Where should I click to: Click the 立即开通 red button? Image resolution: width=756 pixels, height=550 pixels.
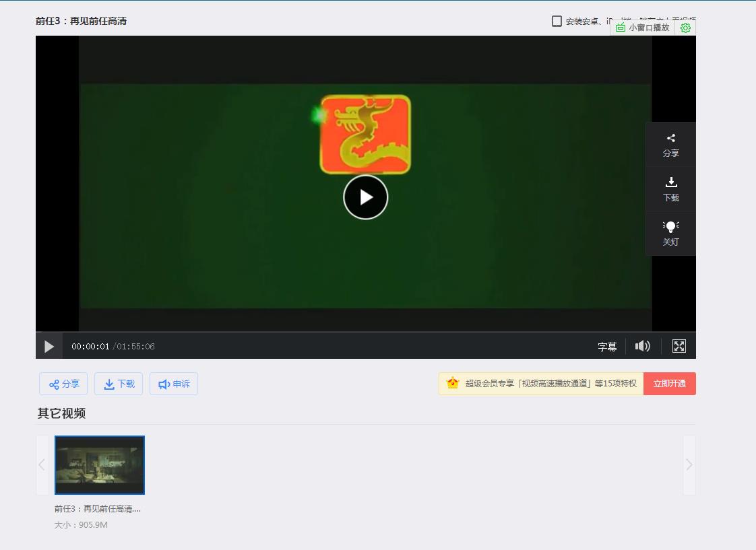pyautogui.click(x=669, y=383)
